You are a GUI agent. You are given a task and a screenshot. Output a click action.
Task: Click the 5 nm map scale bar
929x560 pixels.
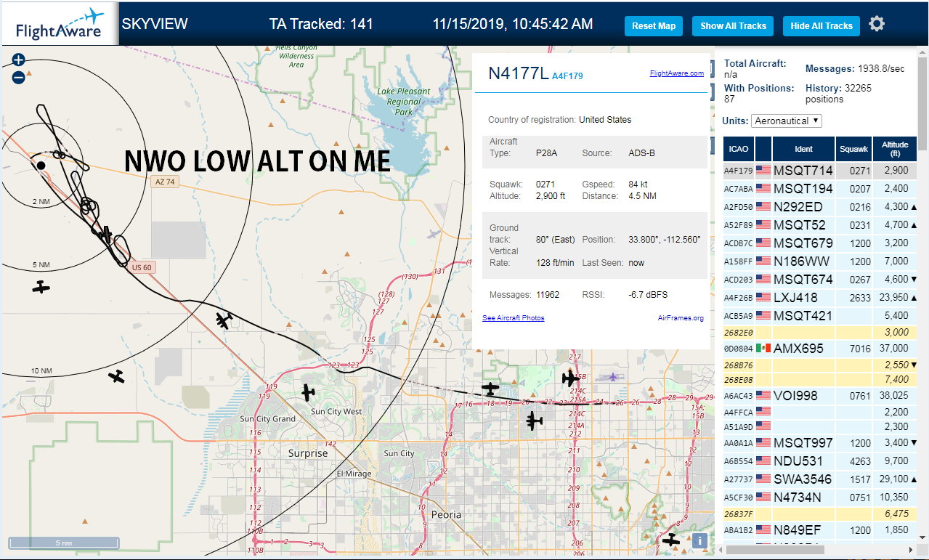click(64, 543)
